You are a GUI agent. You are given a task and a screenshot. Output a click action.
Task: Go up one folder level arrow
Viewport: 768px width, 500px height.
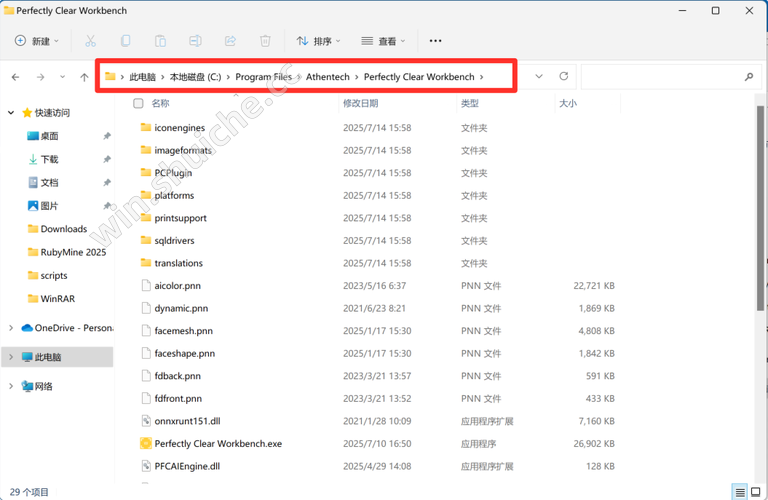pyautogui.click(x=84, y=77)
